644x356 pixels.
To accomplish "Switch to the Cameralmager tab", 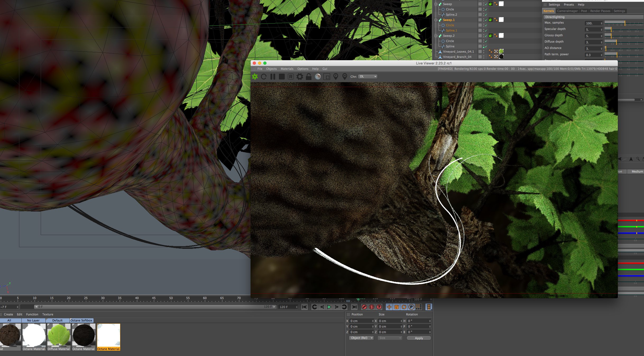I will pyautogui.click(x=567, y=11).
